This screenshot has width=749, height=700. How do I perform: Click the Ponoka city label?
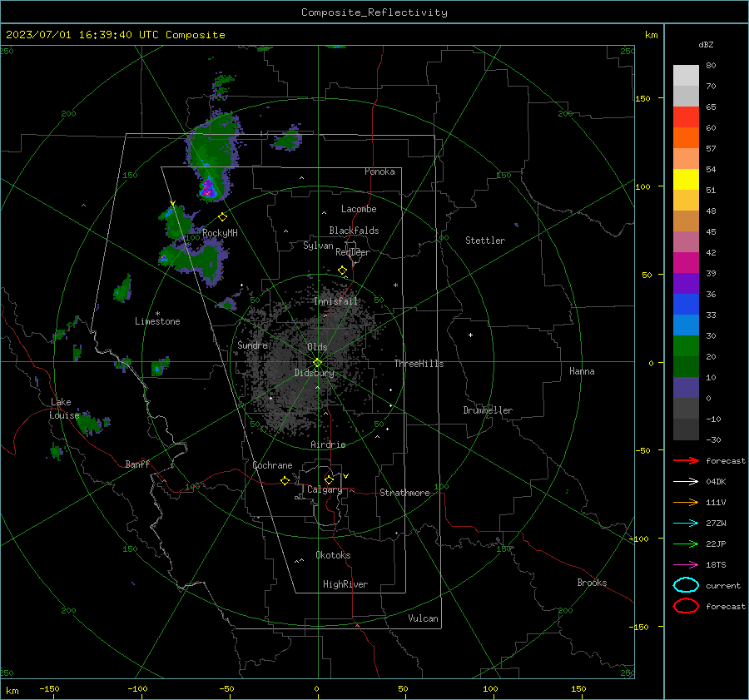click(379, 171)
